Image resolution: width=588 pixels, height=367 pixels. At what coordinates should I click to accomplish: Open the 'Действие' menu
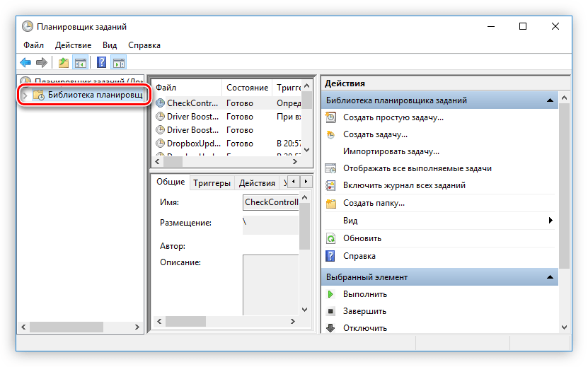(73, 45)
